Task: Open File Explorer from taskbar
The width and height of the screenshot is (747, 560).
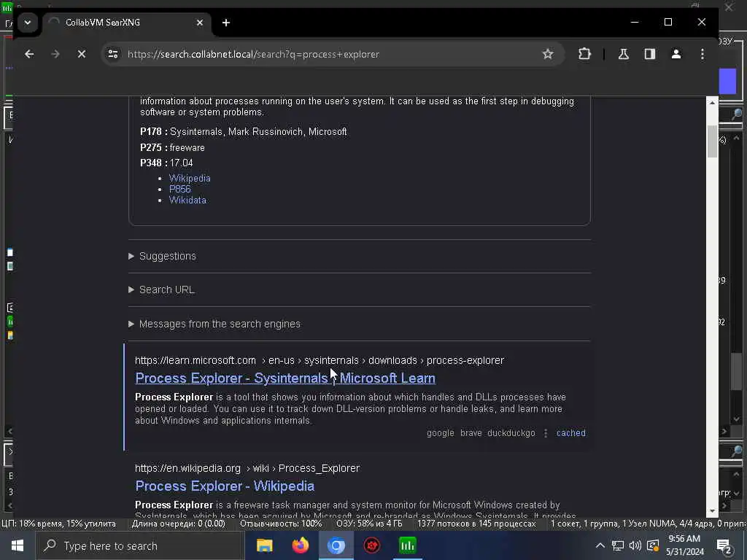Action: [x=264, y=545]
